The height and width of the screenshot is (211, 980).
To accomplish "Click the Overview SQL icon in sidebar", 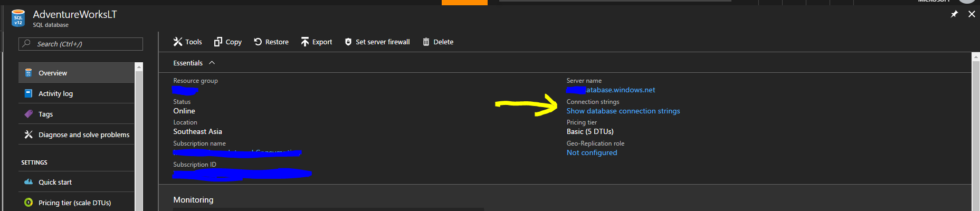I will [28, 73].
